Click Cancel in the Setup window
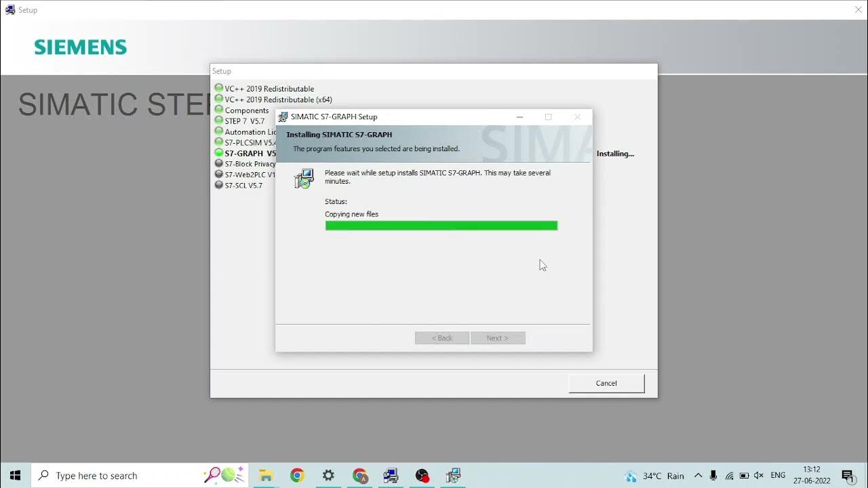Image resolution: width=868 pixels, height=488 pixels. (606, 383)
